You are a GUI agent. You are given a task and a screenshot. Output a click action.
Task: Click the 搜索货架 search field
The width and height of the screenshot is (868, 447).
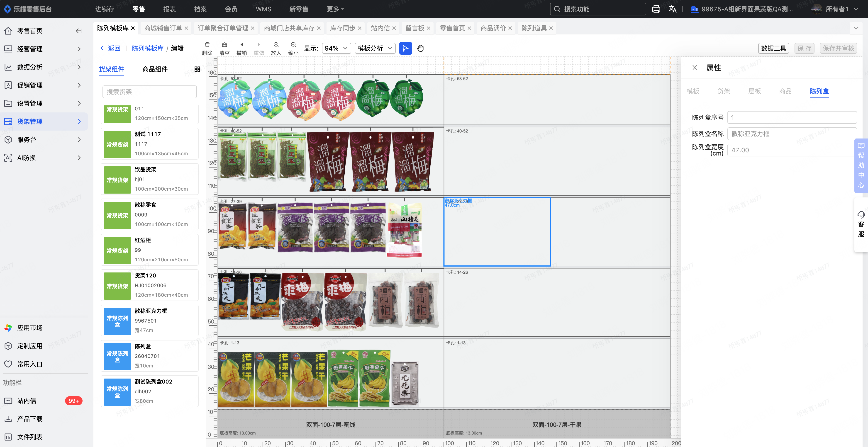149,92
